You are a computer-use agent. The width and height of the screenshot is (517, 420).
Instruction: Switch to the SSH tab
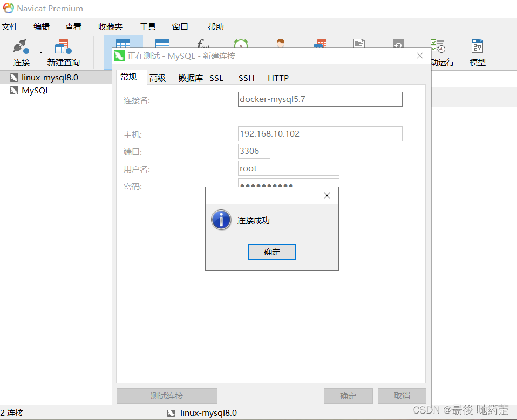pyautogui.click(x=249, y=78)
